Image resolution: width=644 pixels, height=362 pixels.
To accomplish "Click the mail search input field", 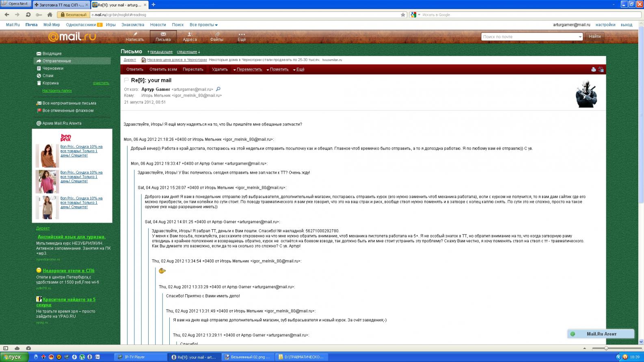I will pyautogui.click(x=529, y=37).
